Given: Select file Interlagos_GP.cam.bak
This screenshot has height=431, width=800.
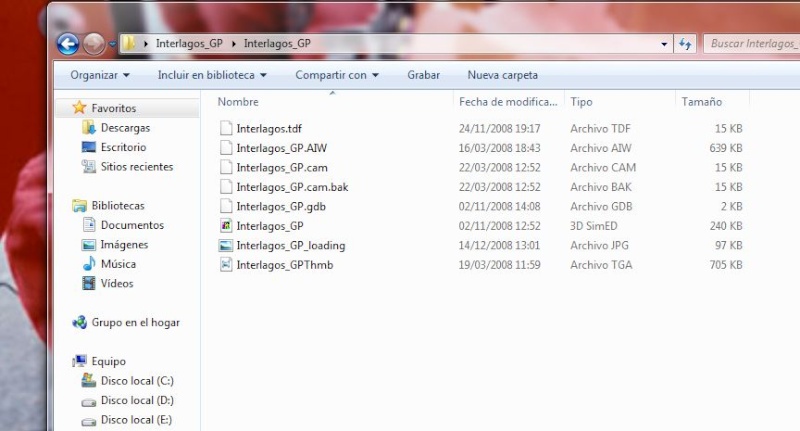Looking at the screenshot, I should coord(292,187).
